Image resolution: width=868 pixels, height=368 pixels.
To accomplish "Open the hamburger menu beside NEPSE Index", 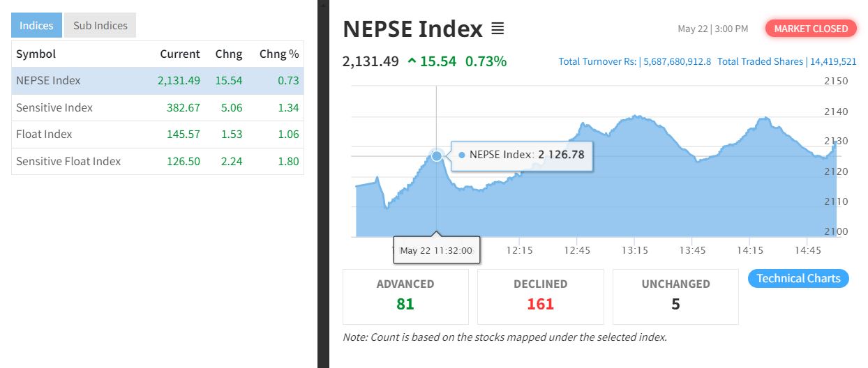I will (x=497, y=29).
